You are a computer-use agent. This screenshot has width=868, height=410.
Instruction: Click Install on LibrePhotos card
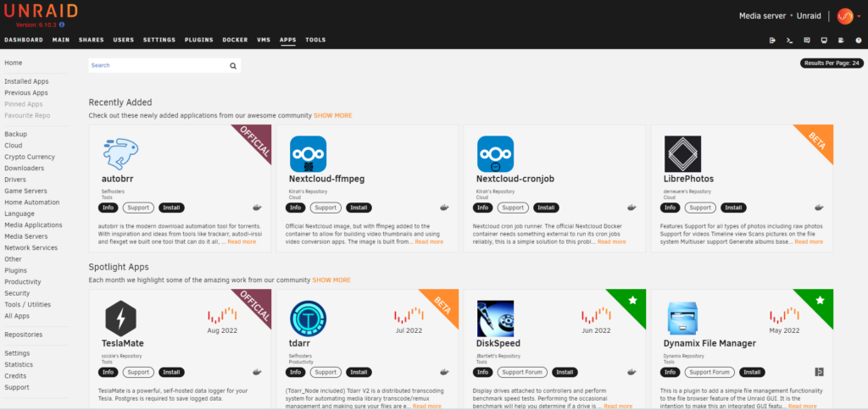coord(733,208)
